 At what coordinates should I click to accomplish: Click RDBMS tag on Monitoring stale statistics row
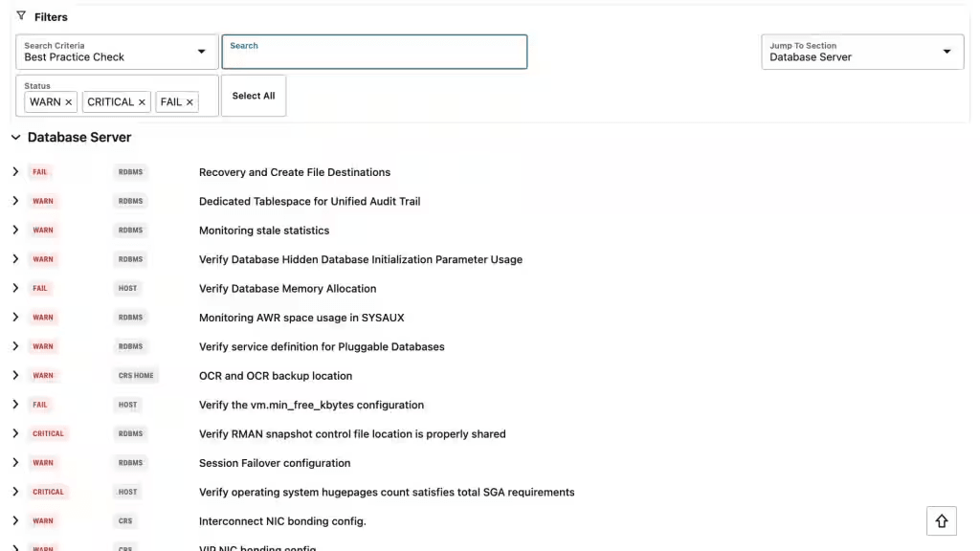point(130,230)
